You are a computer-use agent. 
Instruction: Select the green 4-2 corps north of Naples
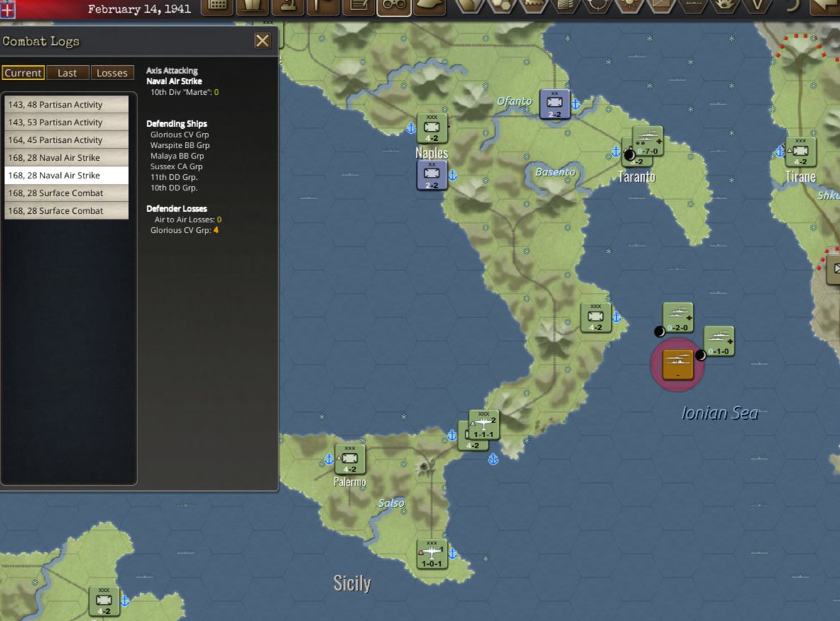(x=432, y=129)
